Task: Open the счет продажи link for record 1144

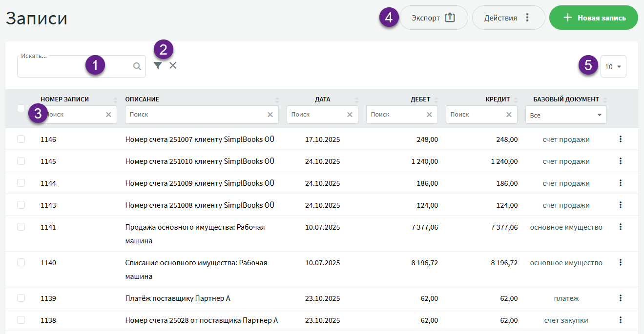Action: click(566, 183)
